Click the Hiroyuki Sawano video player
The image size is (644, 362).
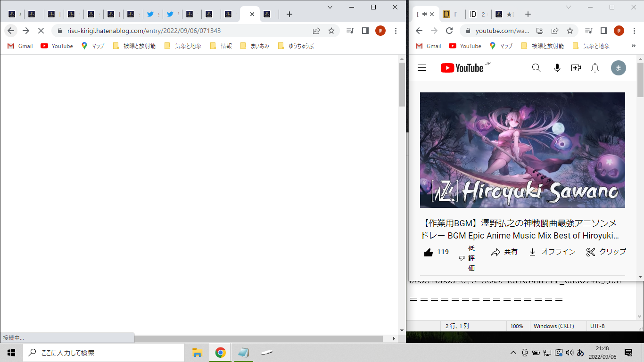[x=522, y=150]
